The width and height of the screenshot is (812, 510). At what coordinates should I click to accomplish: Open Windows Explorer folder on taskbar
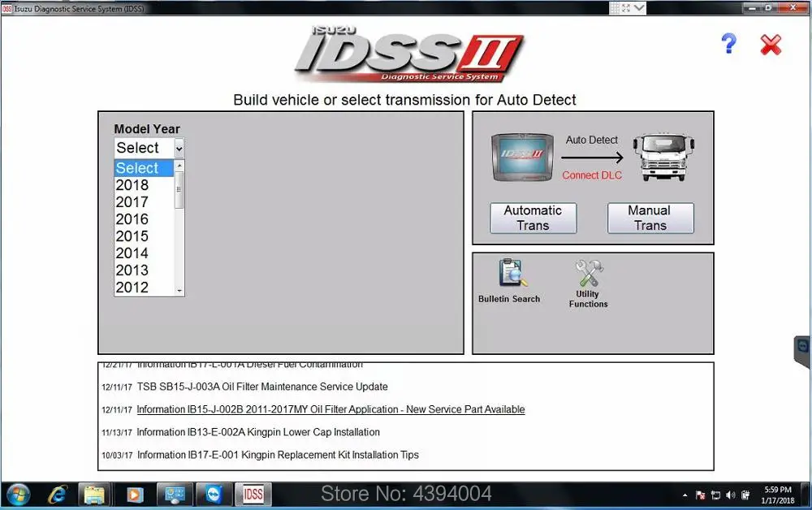(94, 495)
